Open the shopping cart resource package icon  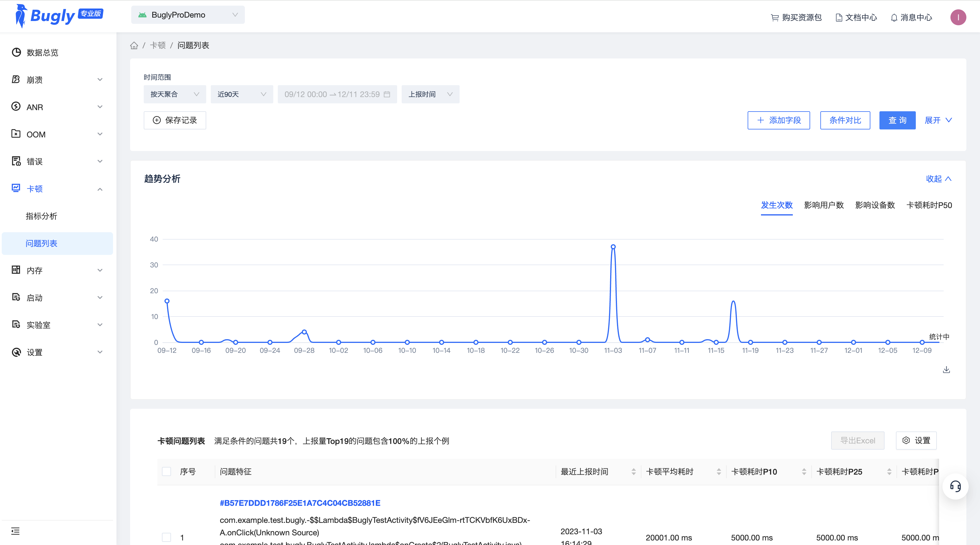pos(775,18)
